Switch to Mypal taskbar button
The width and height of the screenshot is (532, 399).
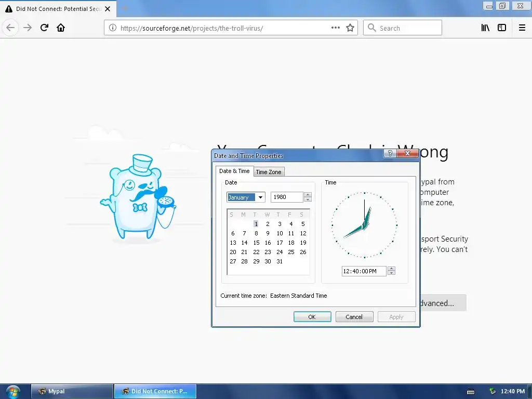tap(72, 391)
